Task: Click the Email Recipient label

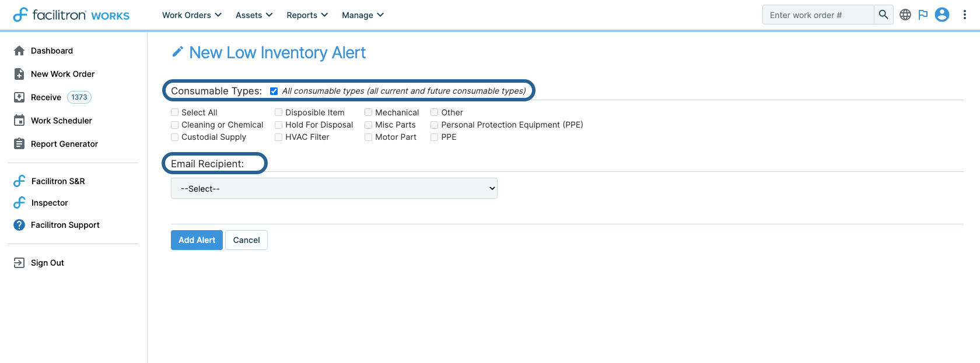Action: click(x=207, y=164)
